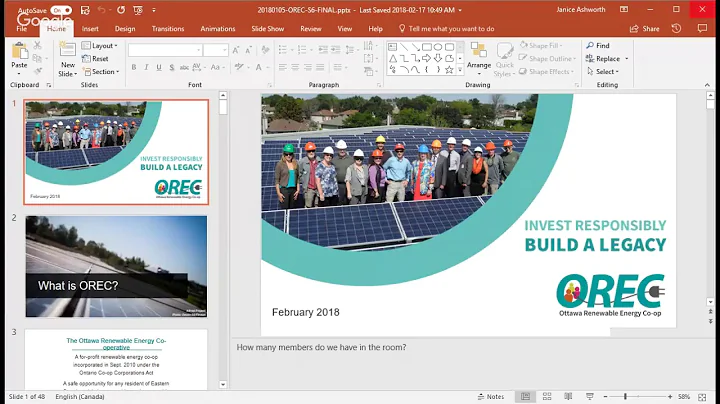Switch to Slide Sorter view icon
Screen dimensions: 720x404
[547, 397]
